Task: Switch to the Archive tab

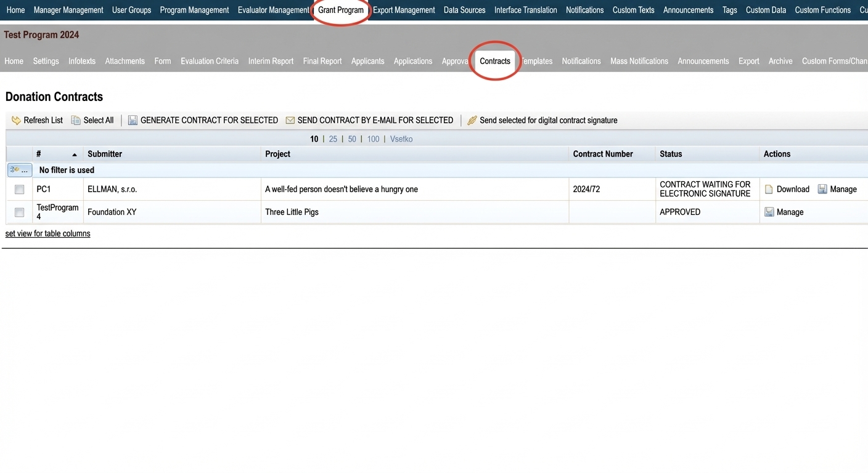Action: [780, 61]
